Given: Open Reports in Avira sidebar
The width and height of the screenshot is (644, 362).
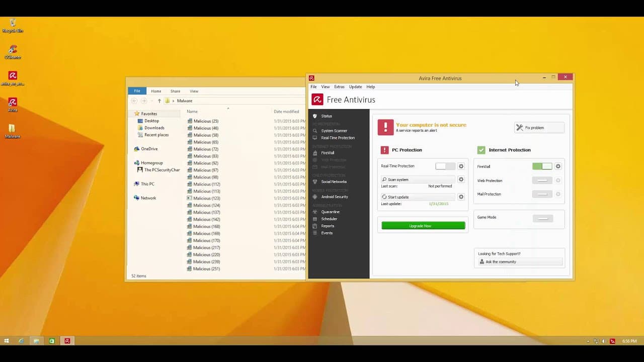Looking at the screenshot, I should [328, 226].
